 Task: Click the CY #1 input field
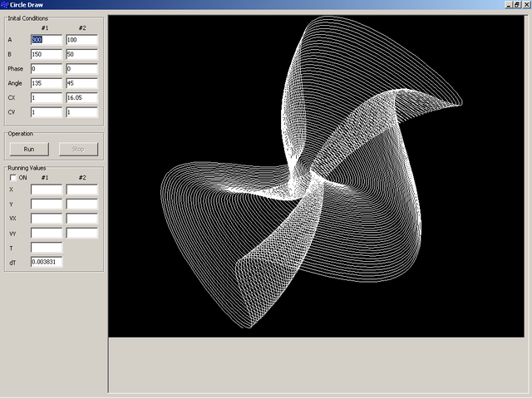click(47, 112)
